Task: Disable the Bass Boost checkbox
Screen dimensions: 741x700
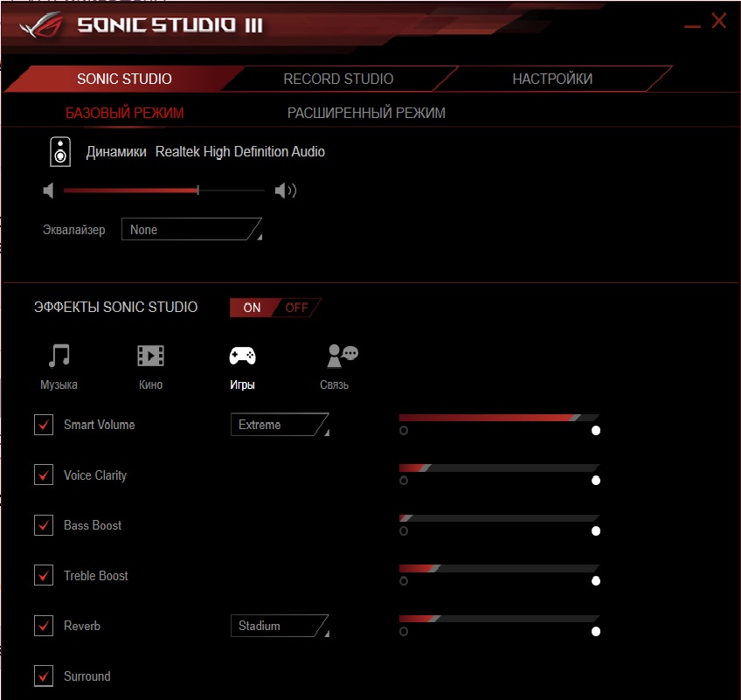Action: 44,525
